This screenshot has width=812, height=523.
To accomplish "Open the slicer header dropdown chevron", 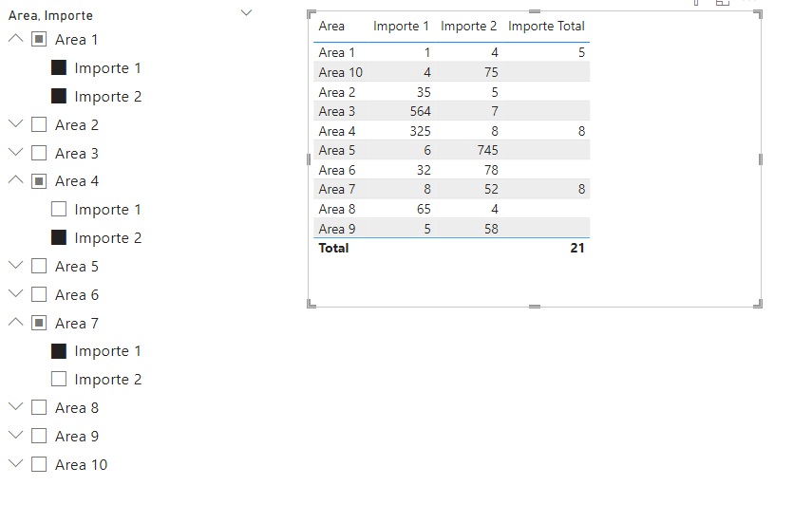I will (x=247, y=12).
